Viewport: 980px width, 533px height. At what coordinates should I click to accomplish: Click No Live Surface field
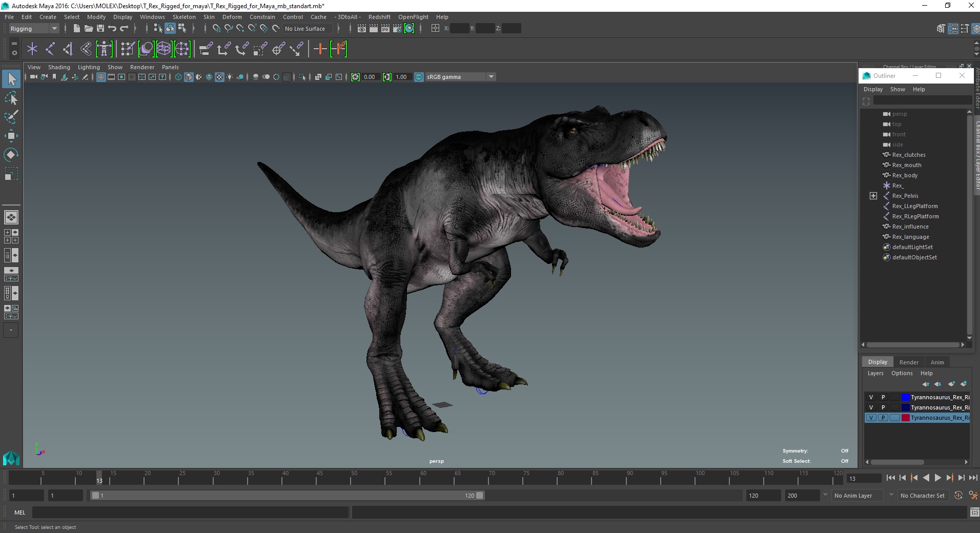point(309,29)
